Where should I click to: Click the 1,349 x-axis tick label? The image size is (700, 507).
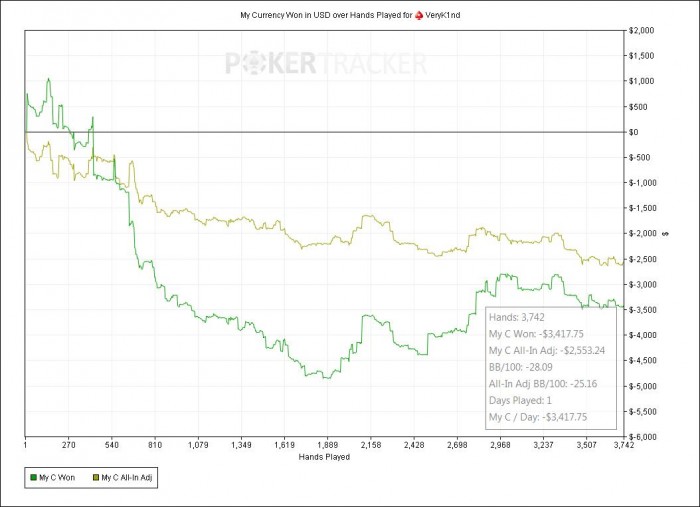pyautogui.click(x=242, y=445)
